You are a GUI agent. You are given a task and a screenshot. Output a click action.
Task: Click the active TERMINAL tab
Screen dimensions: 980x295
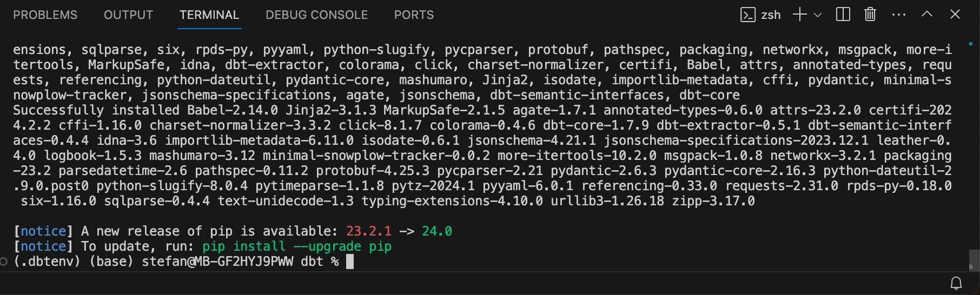209,15
